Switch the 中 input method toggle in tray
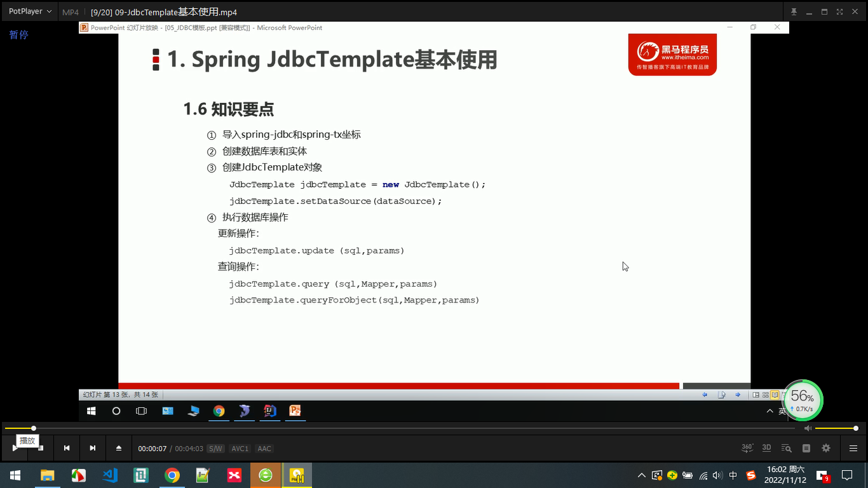This screenshot has width=868, height=488. coord(734,475)
